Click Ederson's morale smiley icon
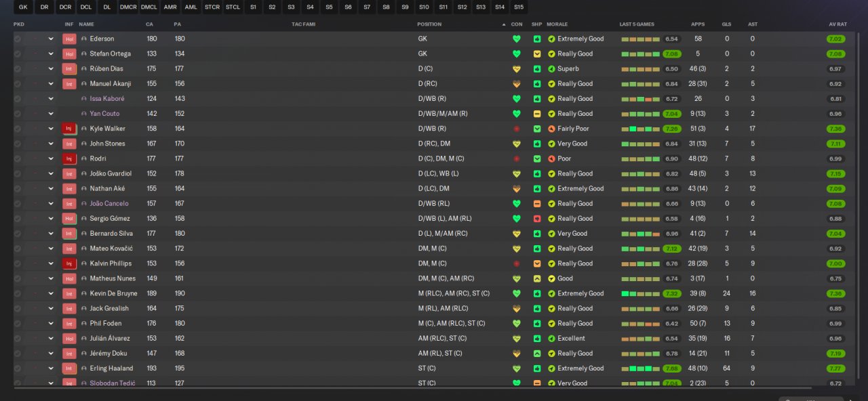 click(551, 39)
